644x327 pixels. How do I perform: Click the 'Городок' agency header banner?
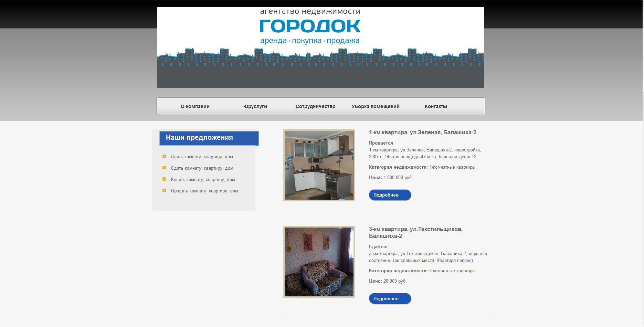pyautogui.click(x=321, y=48)
